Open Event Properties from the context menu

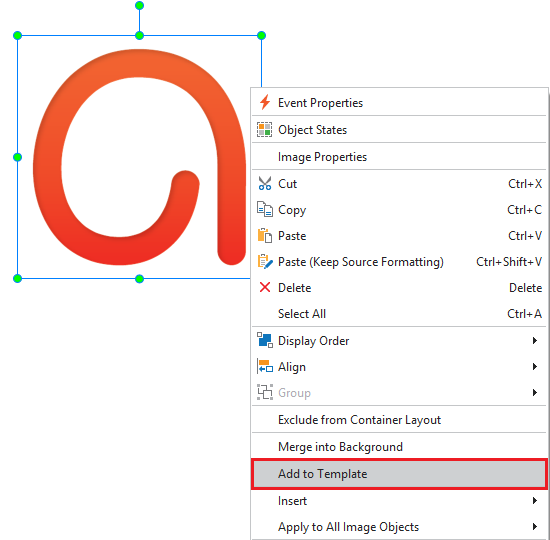(399, 102)
